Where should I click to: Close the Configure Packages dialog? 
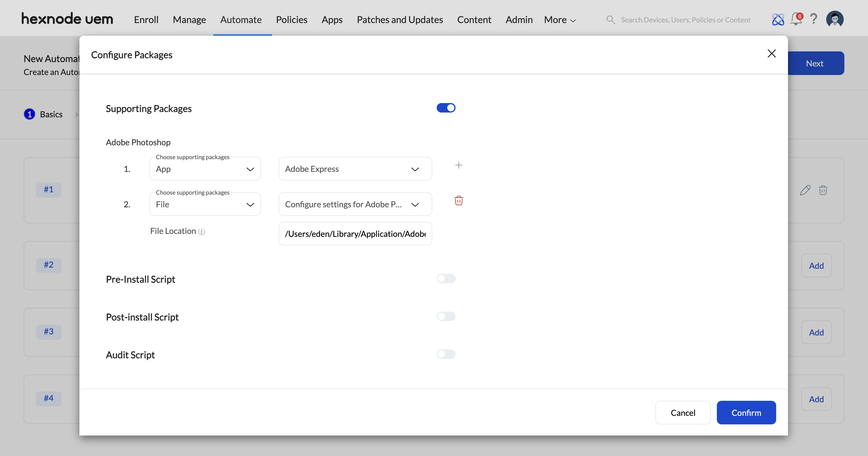(x=771, y=53)
